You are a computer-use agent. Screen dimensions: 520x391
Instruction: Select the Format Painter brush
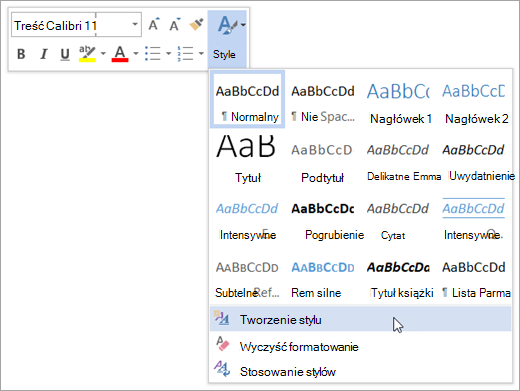[196, 24]
